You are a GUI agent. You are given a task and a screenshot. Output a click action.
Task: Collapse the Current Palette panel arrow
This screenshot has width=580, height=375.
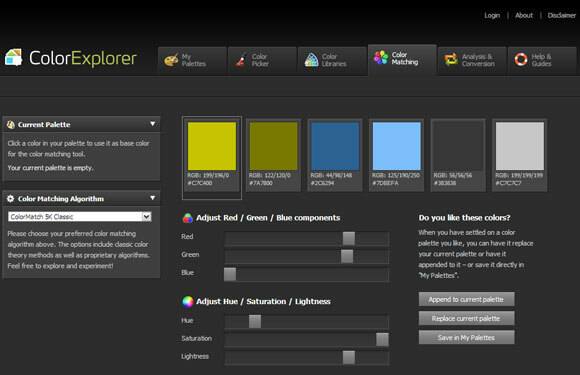click(152, 124)
